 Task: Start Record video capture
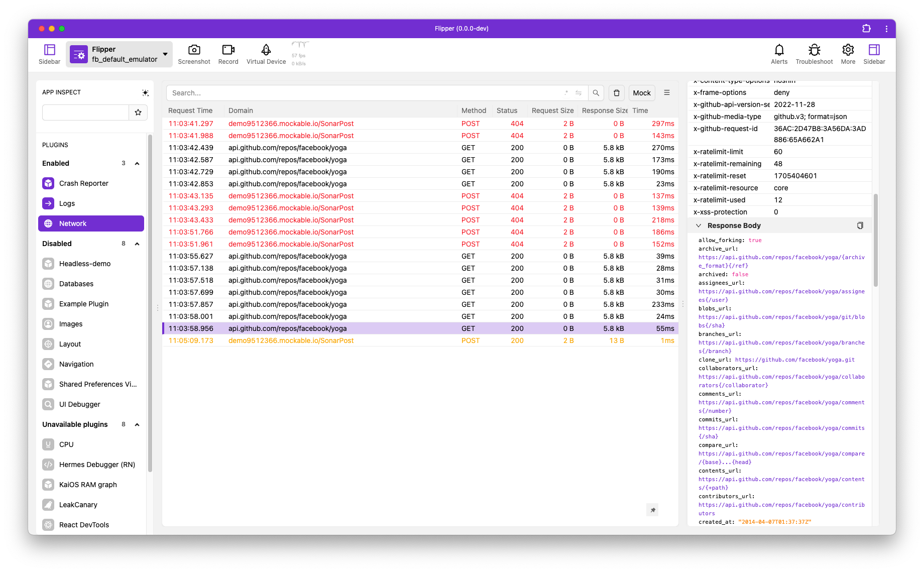[228, 54]
